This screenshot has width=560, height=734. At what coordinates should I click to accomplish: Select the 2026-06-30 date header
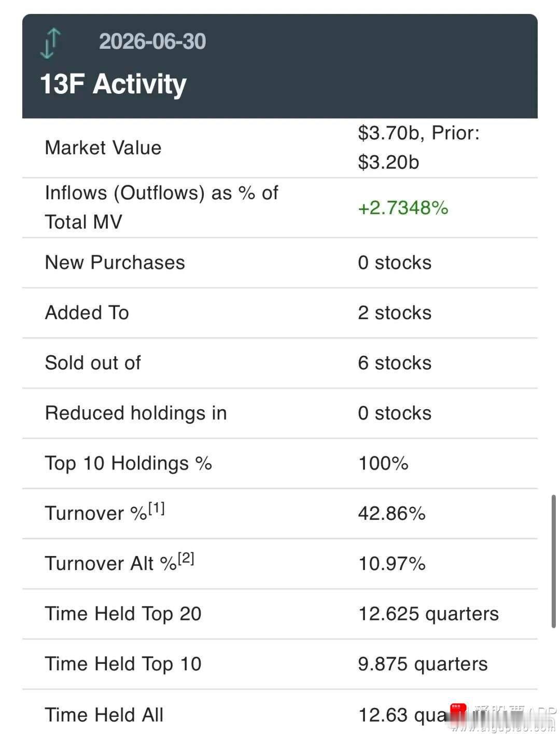pyautogui.click(x=152, y=41)
